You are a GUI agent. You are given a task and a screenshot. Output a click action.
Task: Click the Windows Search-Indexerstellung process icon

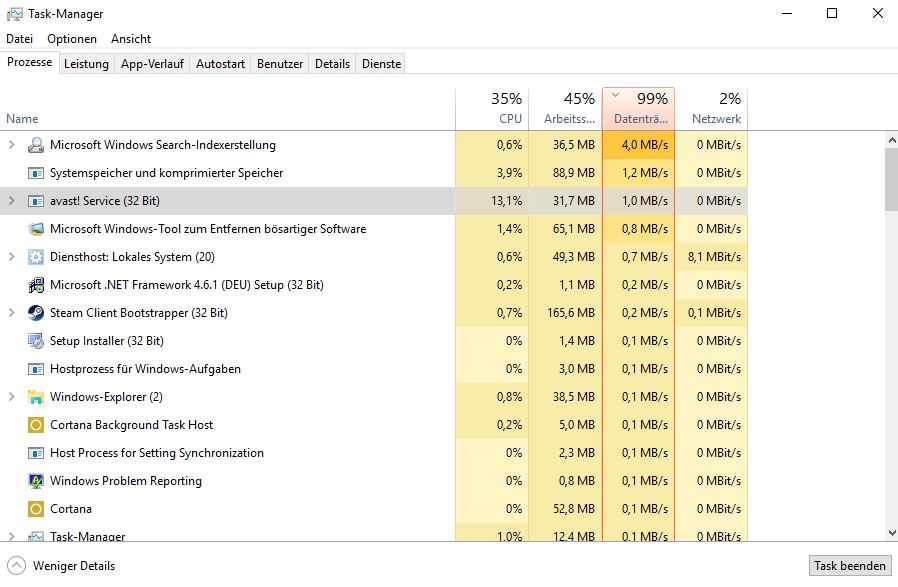pyautogui.click(x=36, y=145)
